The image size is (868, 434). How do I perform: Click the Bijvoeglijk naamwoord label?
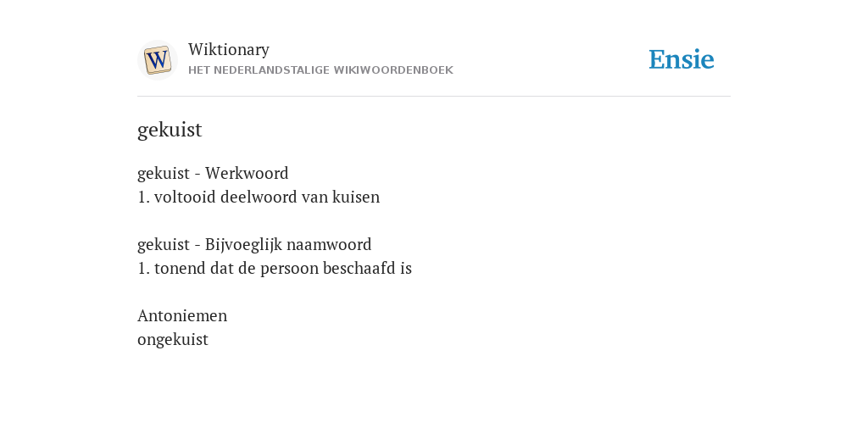point(288,245)
